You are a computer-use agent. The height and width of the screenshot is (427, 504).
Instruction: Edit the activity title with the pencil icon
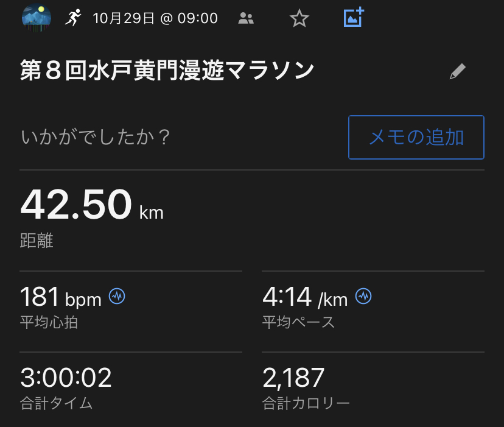click(x=457, y=72)
